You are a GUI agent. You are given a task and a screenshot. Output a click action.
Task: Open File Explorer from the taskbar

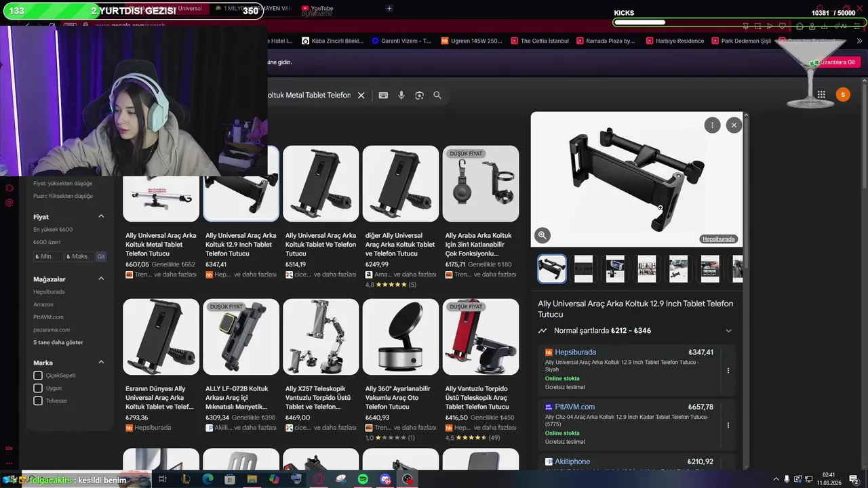[x=252, y=479]
